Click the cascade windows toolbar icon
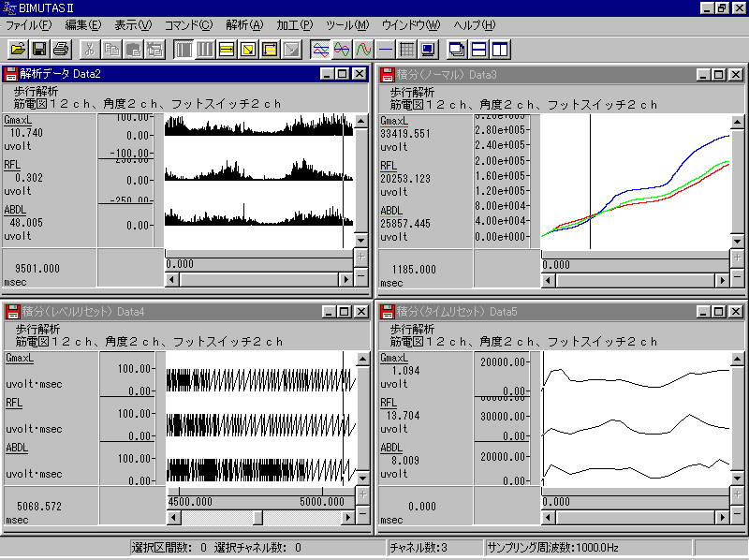 [x=457, y=49]
